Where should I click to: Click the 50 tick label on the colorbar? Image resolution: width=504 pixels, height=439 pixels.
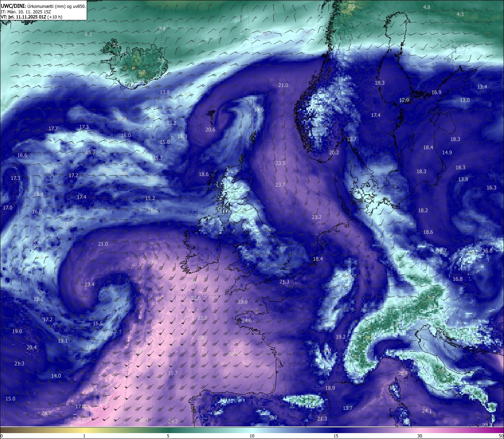point(501,436)
